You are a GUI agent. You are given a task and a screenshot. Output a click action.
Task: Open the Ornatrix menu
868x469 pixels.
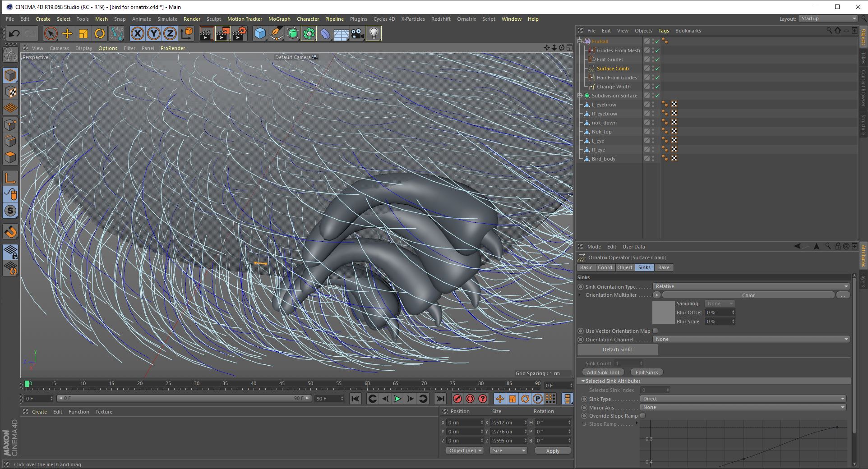(x=466, y=19)
